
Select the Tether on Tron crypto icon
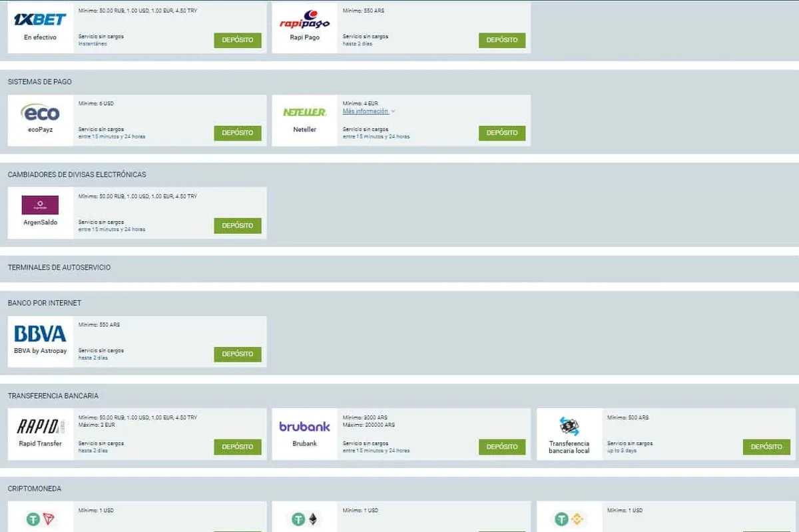[x=41, y=519]
